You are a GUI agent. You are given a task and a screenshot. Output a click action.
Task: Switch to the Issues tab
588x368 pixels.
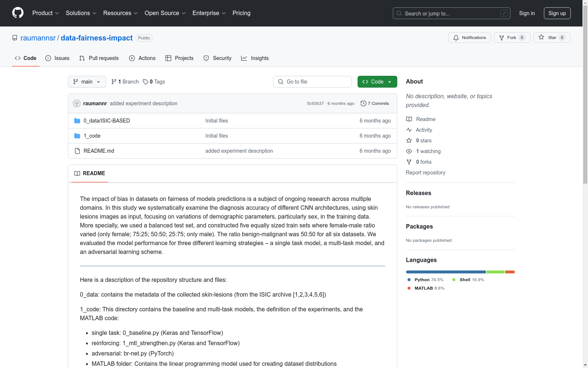point(57,58)
